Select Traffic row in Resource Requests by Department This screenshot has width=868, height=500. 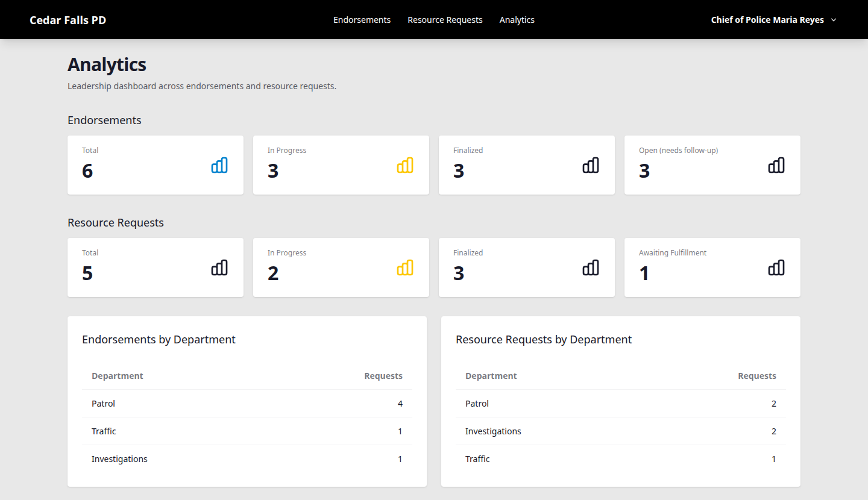click(x=621, y=459)
